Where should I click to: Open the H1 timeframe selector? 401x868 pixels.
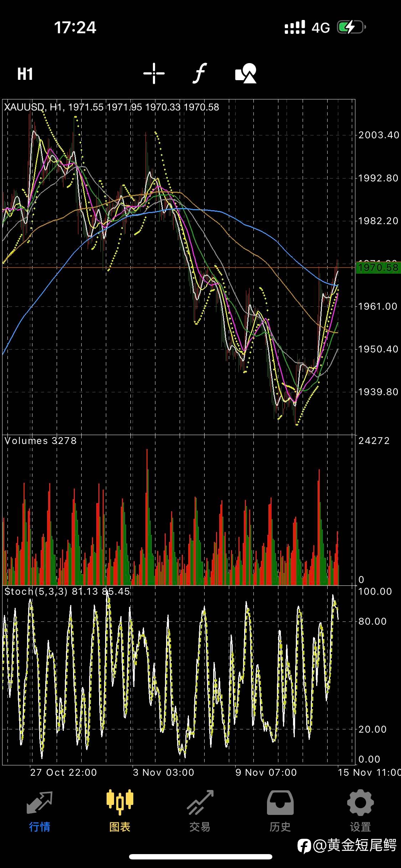25,74
